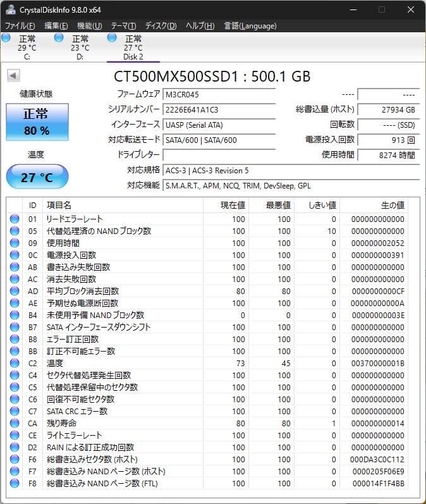Click the previous disk arrow button
The width and height of the screenshot is (426, 504).
click(x=13, y=75)
